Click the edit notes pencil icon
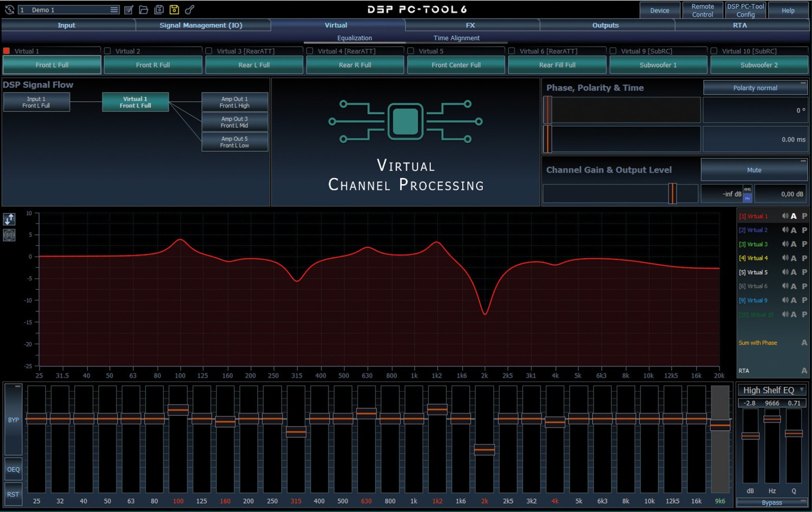The image size is (812, 512). 129,10
